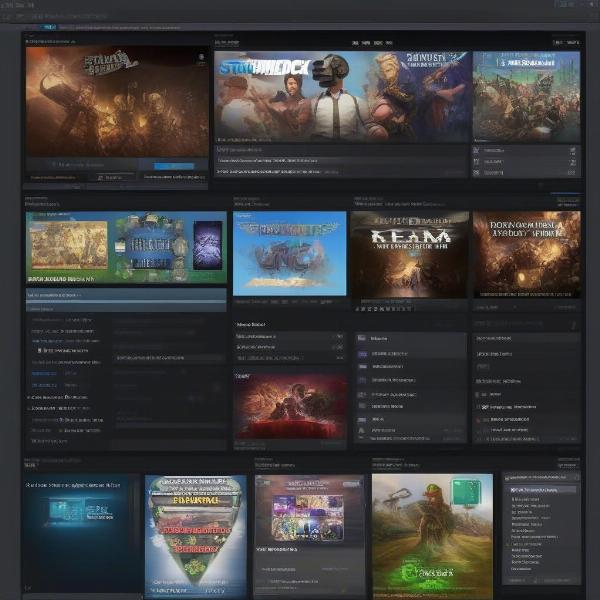
Task: Click the ornate blue emblem in the green banner
Action: click(x=150, y=246)
